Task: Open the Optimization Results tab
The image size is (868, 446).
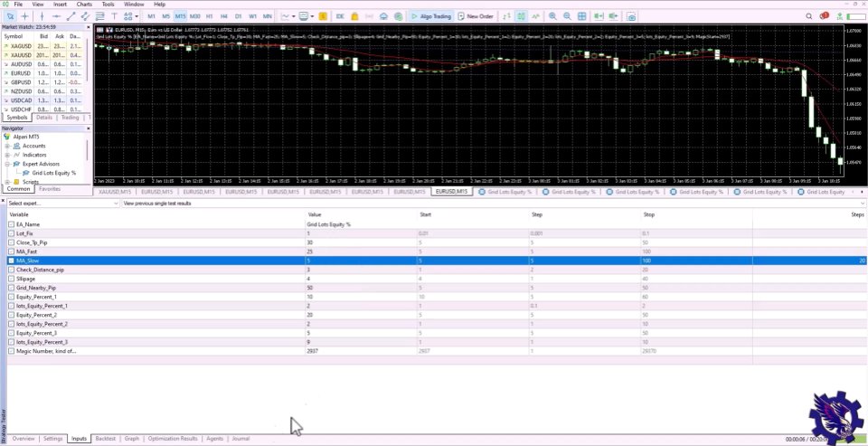Action: [173, 439]
